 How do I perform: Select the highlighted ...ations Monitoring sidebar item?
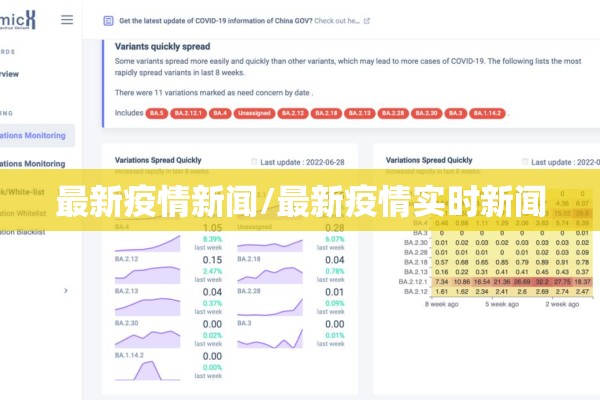tap(37, 135)
